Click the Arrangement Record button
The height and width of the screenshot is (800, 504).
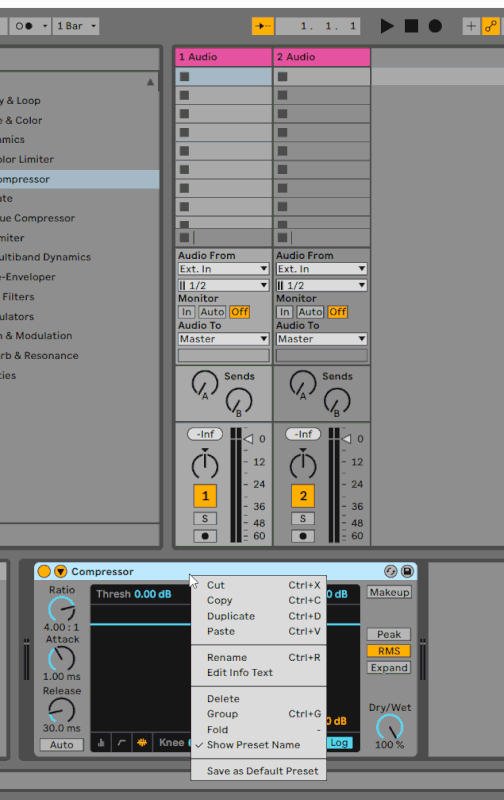coord(435,26)
